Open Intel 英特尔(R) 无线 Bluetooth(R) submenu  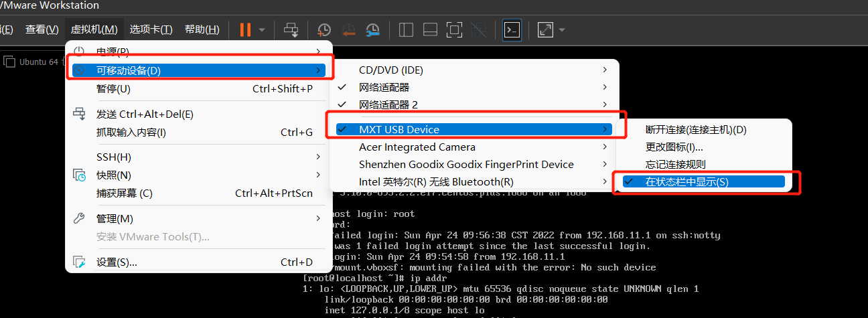pos(474,182)
